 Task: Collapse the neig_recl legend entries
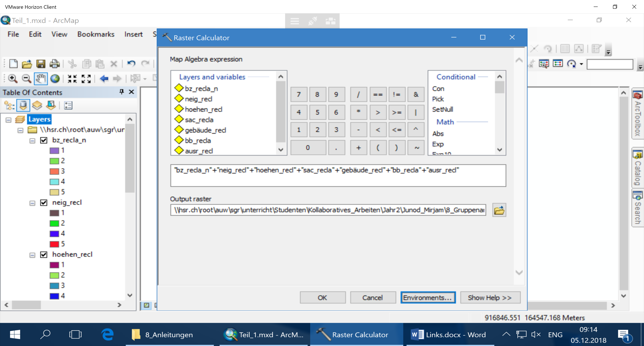(32, 203)
